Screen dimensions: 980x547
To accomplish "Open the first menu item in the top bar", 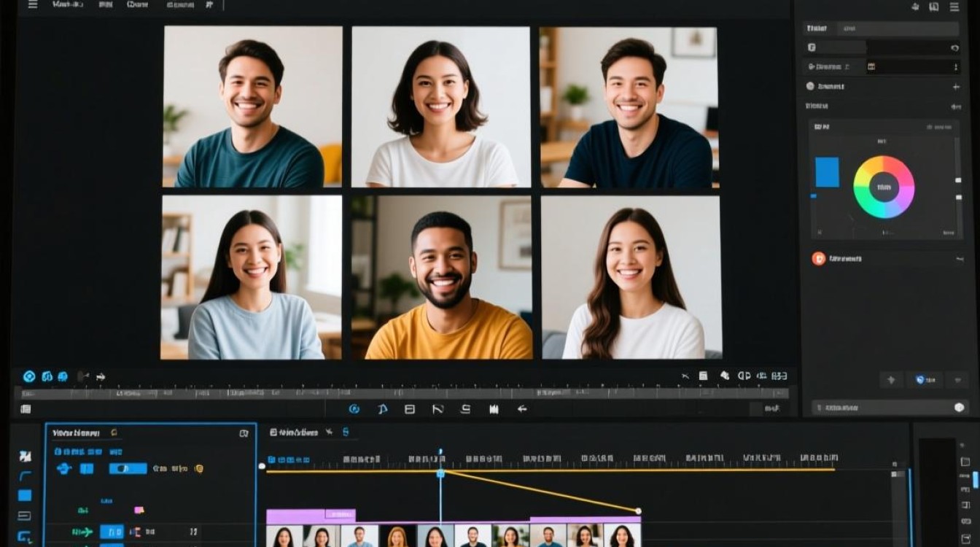I will [x=68, y=4].
